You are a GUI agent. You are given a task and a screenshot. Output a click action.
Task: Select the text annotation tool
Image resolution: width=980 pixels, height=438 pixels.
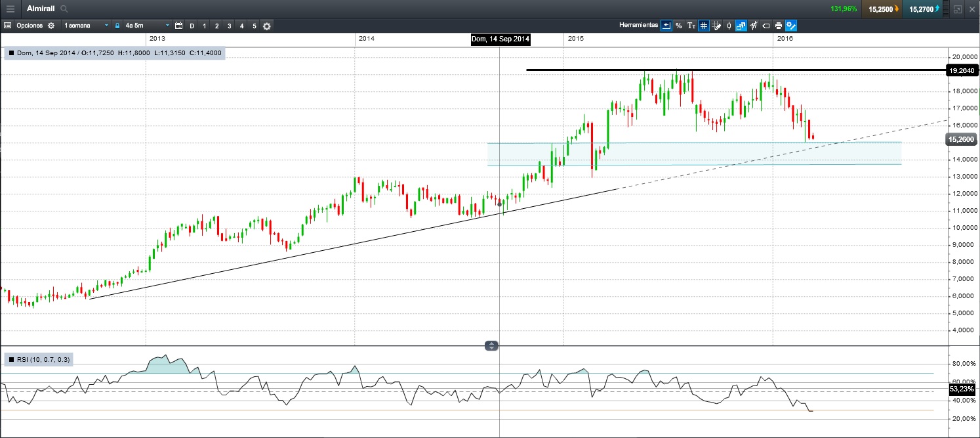691,26
